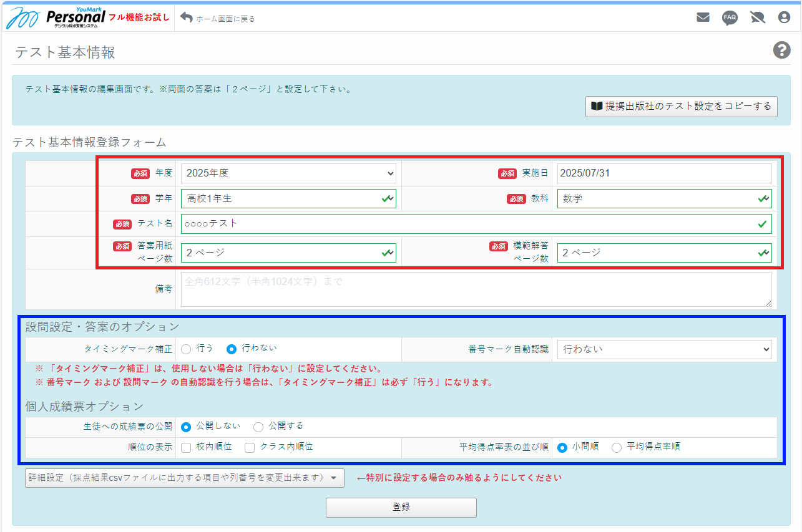Open the 学年 field showing 高校1年生

coord(288,199)
